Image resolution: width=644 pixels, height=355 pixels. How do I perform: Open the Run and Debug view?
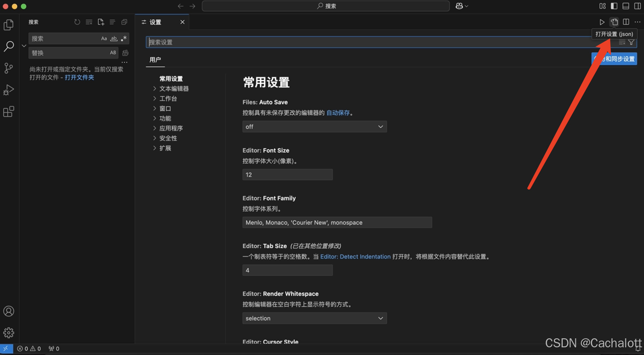(x=9, y=90)
